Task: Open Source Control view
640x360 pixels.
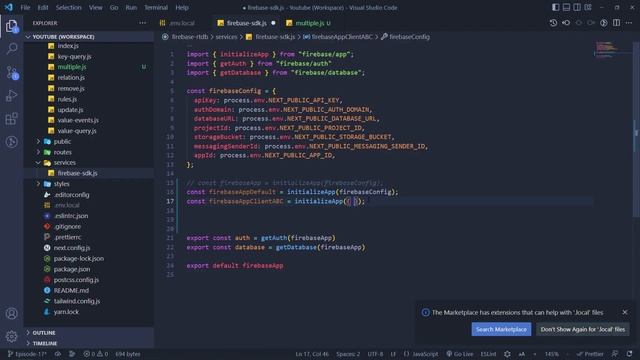Action: 12,72
